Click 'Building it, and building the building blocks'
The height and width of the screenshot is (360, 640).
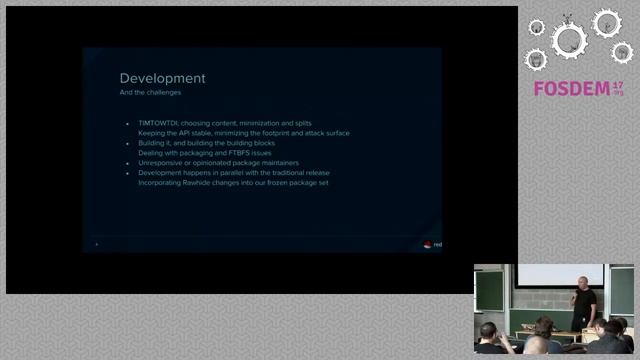click(207, 143)
